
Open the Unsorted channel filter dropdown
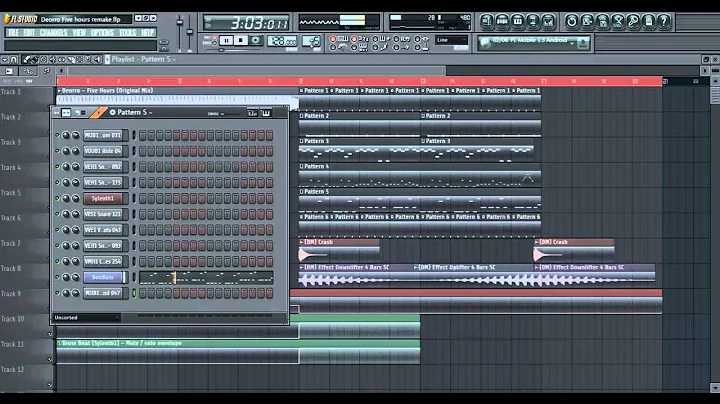point(87,318)
